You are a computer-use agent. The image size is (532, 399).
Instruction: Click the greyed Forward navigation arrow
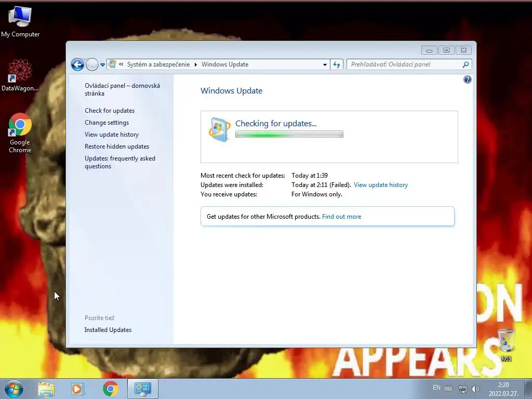(92, 64)
